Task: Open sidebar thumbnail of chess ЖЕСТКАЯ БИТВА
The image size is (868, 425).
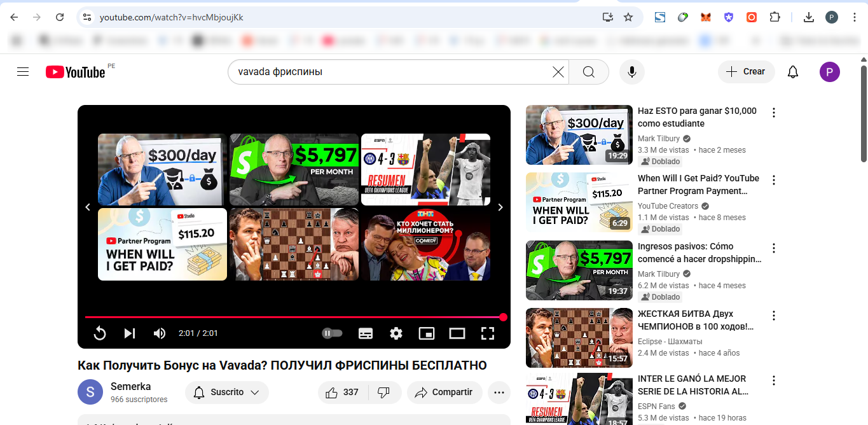Action: click(x=579, y=338)
